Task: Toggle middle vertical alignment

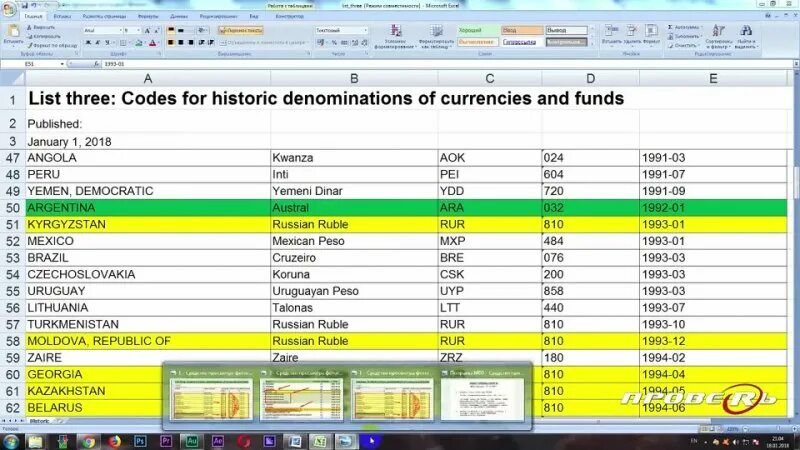Action: (181, 31)
